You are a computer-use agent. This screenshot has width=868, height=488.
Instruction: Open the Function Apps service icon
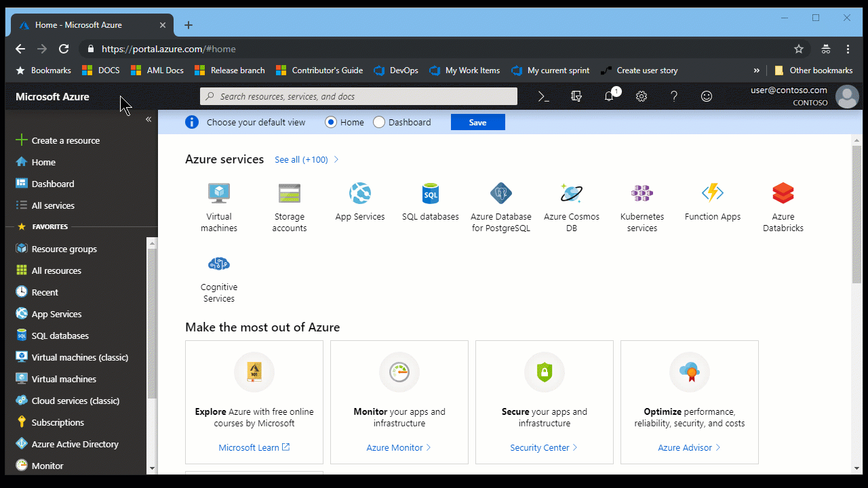tap(712, 194)
